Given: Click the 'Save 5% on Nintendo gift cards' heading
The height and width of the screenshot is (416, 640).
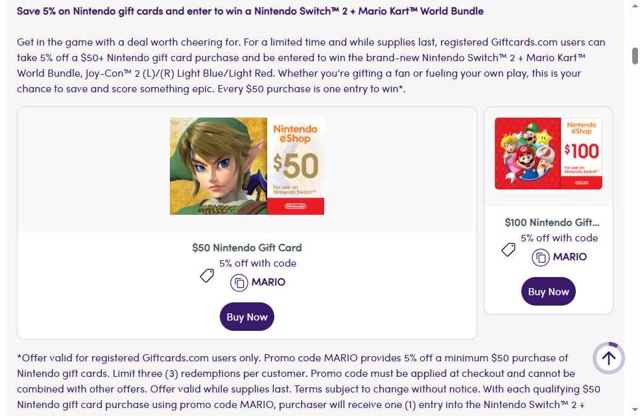Looking at the screenshot, I should 250,11.
